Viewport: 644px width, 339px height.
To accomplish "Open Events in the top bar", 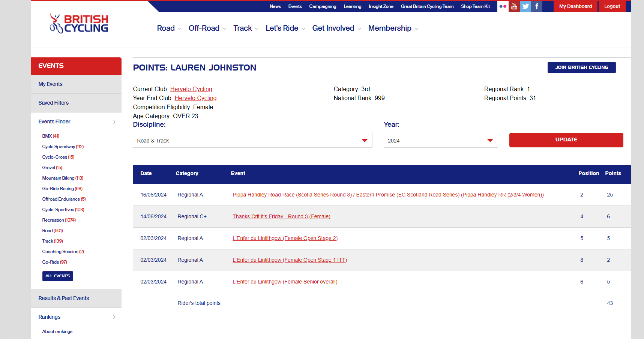I will coord(295,6).
